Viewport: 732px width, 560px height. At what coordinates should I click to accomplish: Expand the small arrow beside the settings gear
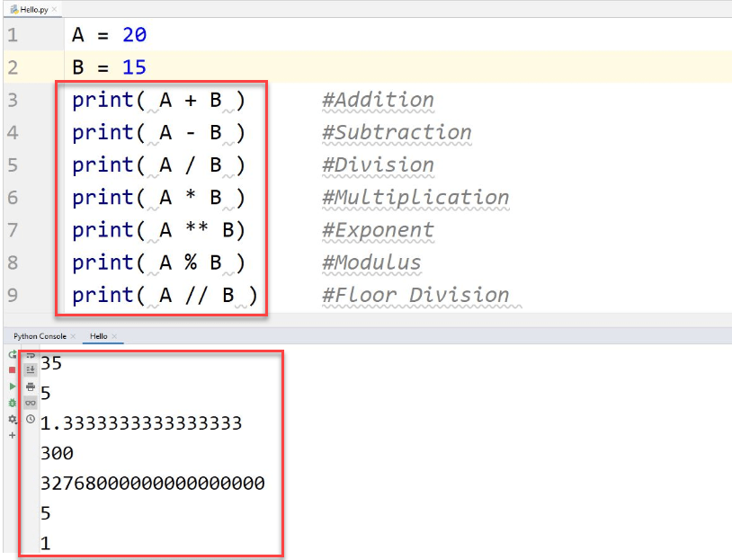click(x=19, y=422)
